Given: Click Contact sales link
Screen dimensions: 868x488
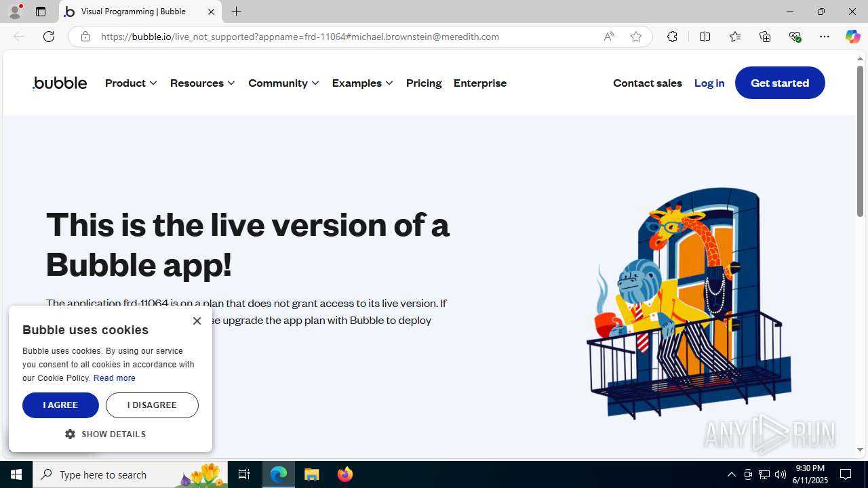Looking at the screenshot, I should pos(648,83).
